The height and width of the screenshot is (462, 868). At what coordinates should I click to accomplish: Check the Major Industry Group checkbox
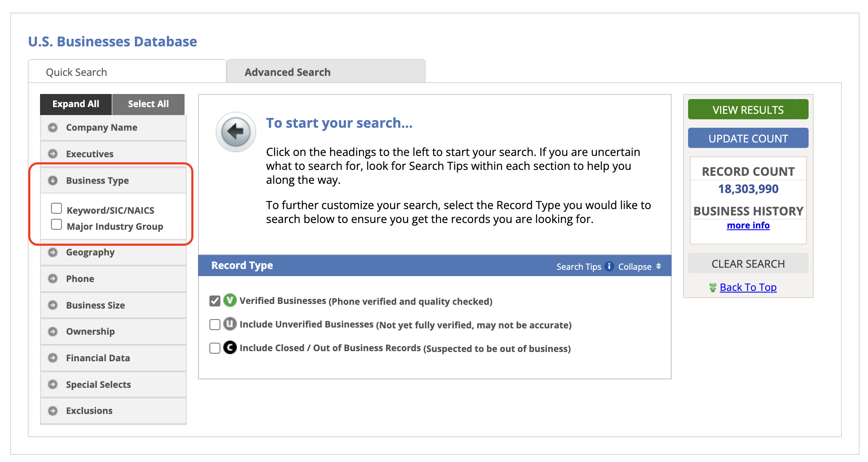click(x=56, y=224)
